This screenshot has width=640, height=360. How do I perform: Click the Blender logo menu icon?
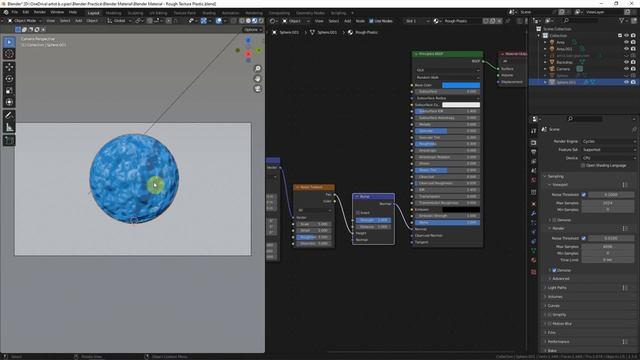coord(5,12)
